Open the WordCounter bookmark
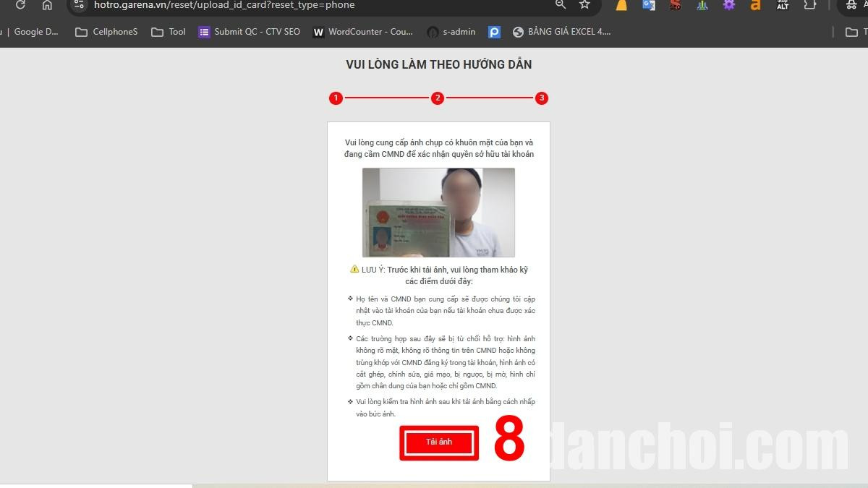This screenshot has width=868, height=488. tap(362, 32)
